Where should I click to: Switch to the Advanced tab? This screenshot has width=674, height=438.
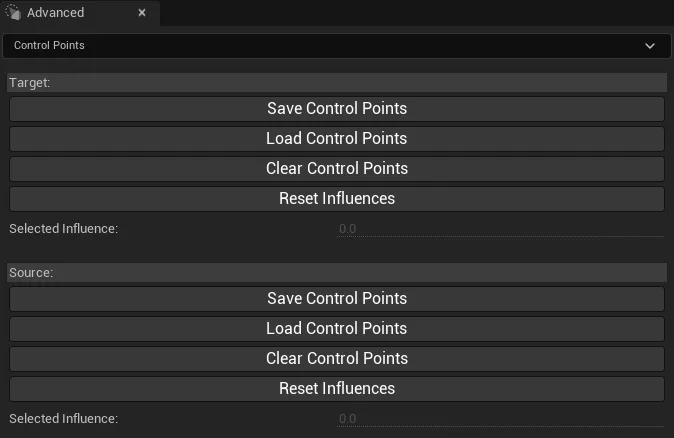55,13
